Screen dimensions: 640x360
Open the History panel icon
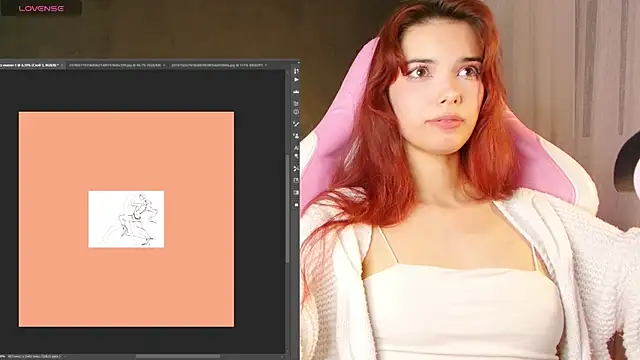(296, 71)
